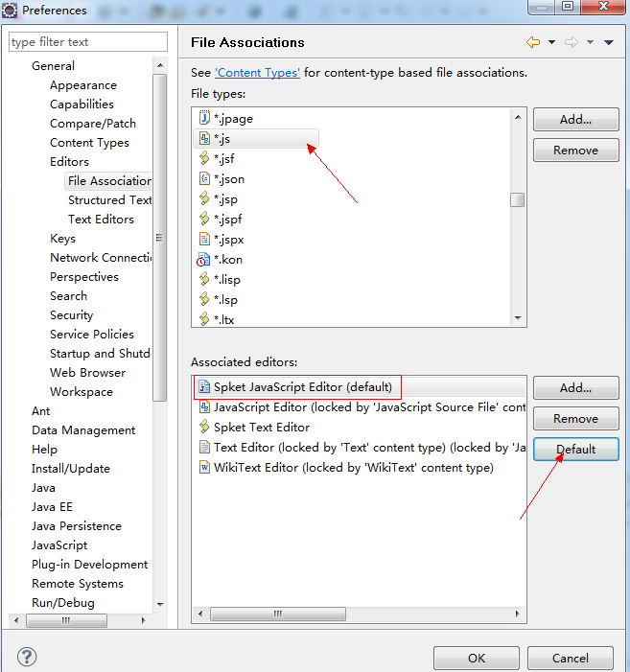
Task: Select Ant in preferences tree
Action: pyautogui.click(x=40, y=411)
